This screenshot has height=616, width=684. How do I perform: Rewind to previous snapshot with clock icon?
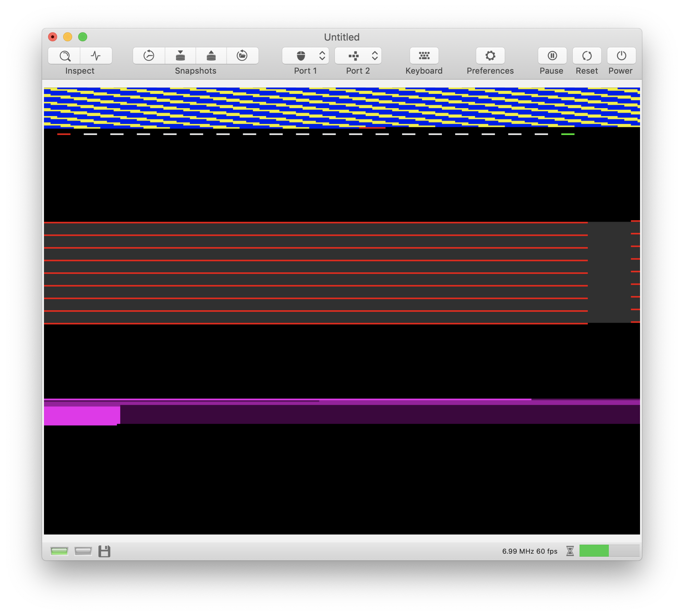(x=149, y=56)
